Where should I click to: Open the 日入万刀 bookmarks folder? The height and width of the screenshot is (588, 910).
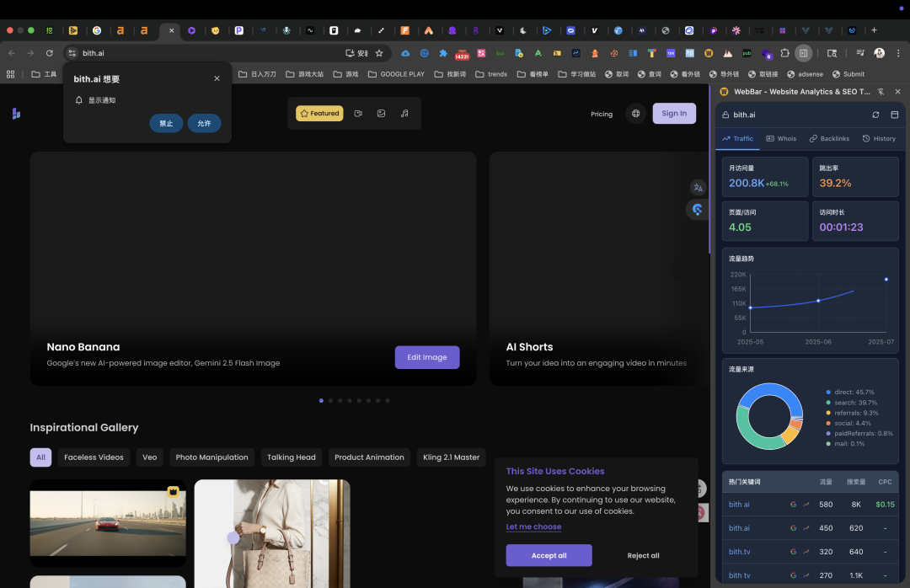(x=257, y=74)
